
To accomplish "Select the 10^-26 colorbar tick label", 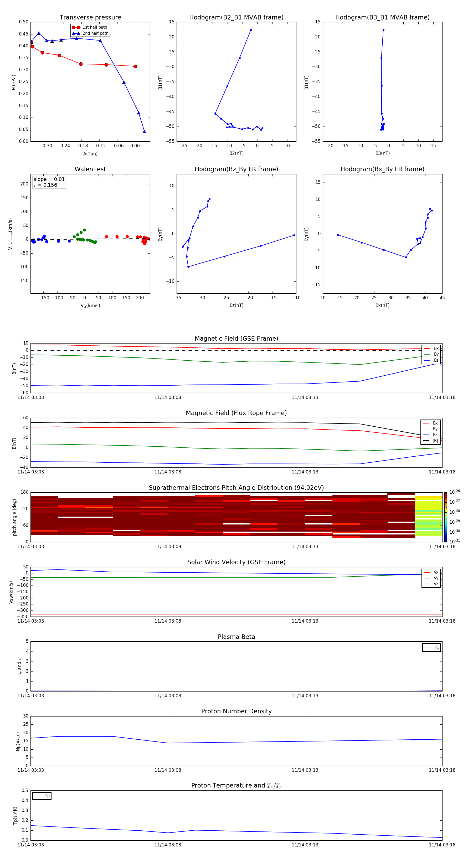I will click(455, 492).
